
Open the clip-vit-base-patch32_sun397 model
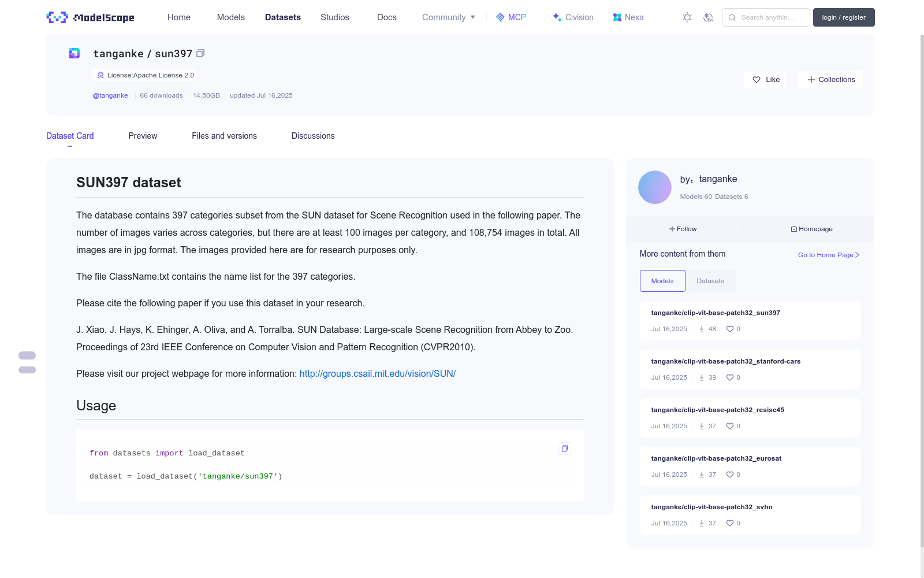[x=716, y=313]
